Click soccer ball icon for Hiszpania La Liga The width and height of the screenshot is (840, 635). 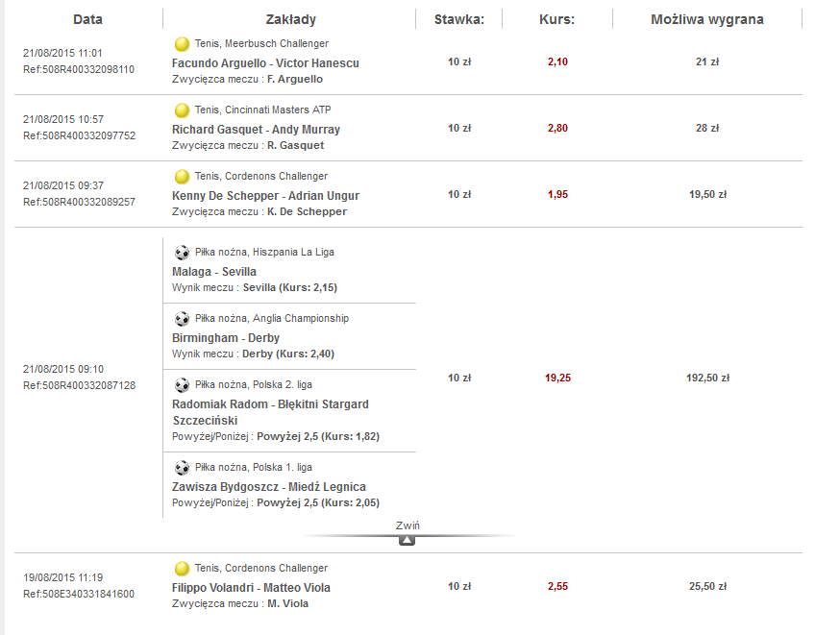(182, 253)
